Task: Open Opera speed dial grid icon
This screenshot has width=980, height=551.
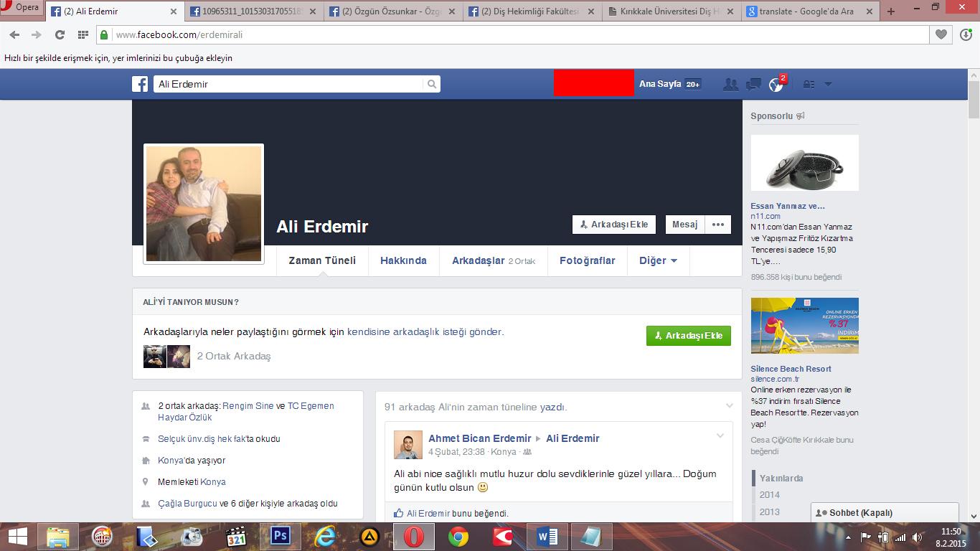Action: 83,34
